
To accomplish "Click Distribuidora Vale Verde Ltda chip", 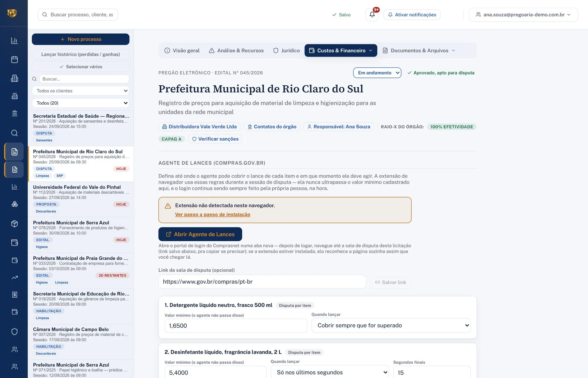I will 199,127.
